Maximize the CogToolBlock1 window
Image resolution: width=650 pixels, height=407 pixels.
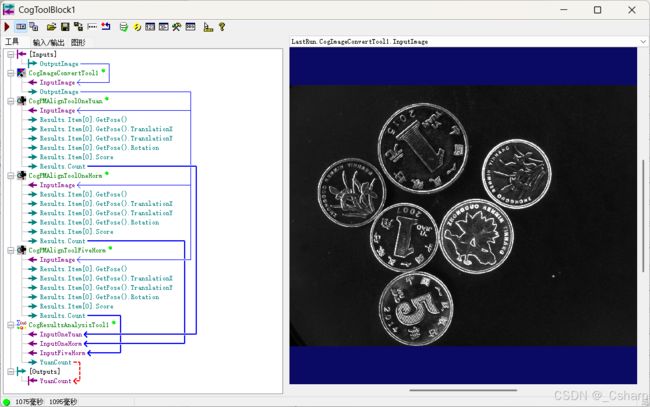[x=597, y=10]
